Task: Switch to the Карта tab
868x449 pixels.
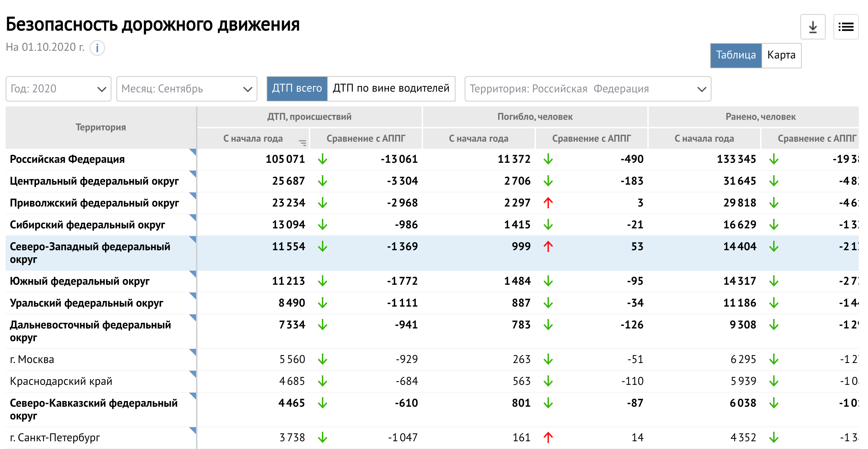Action: pos(781,55)
